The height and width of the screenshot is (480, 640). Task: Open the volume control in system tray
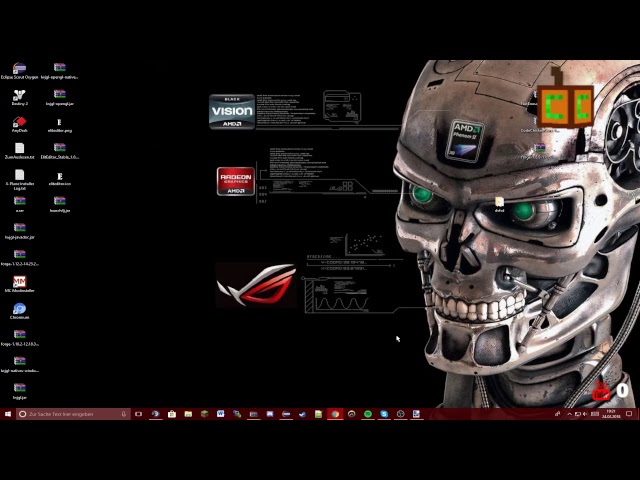[585, 414]
